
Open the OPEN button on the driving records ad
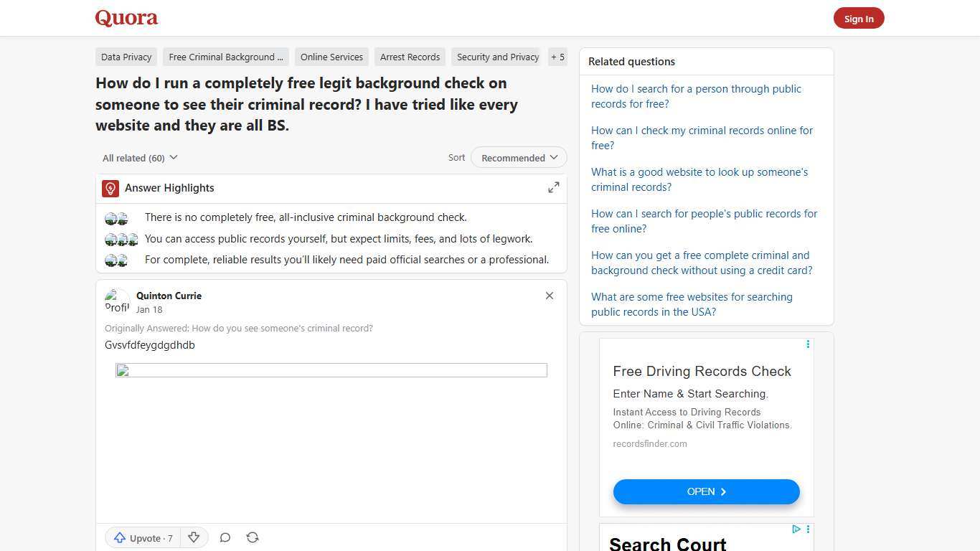(x=706, y=491)
